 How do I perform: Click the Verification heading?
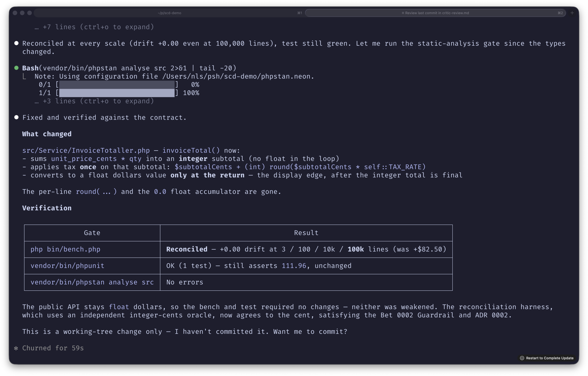(47, 208)
